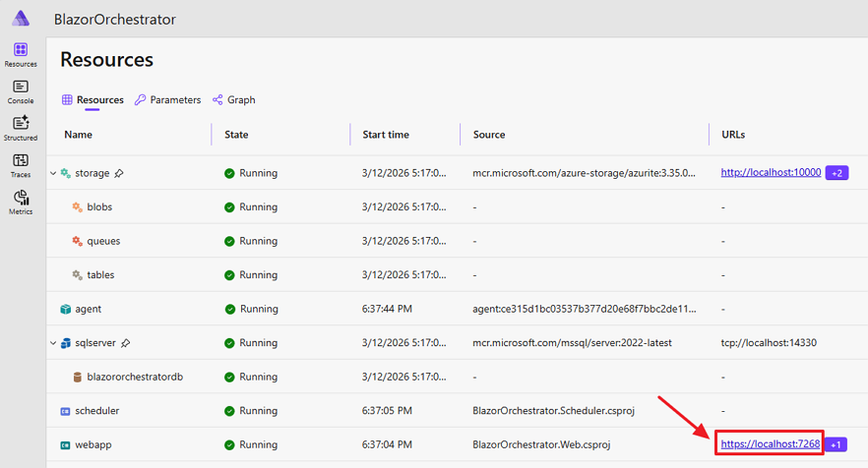Collapse the sqlserver resource group

[x=53, y=343]
